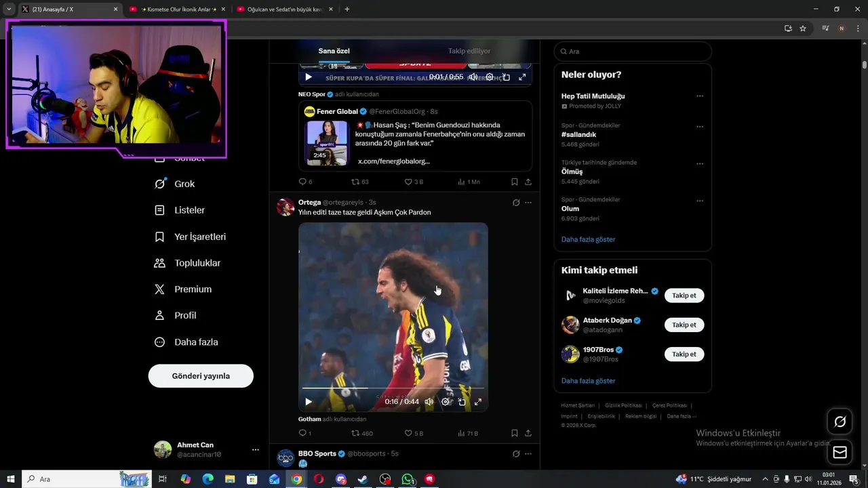Follow Kaliteli İzleme Rehberi with Takip et
The image size is (868, 488).
pyautogui.click(x=684, y=296)
